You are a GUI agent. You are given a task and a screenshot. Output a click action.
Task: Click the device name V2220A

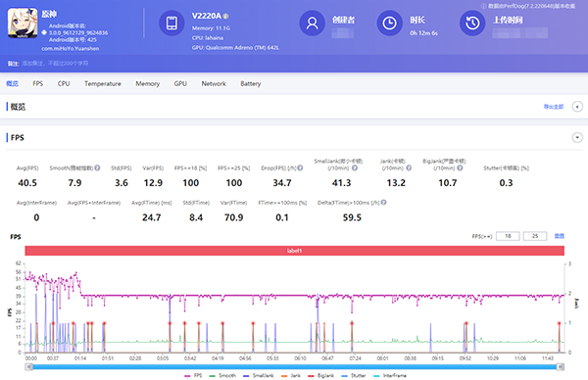click(206, 16)
